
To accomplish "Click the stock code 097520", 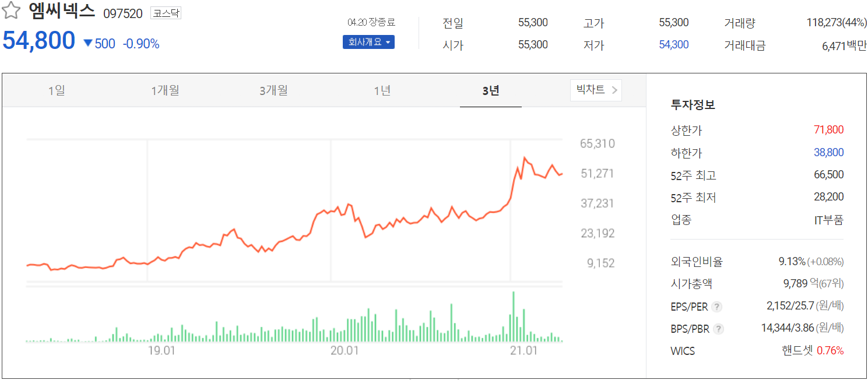I will (x=122, y=13).
